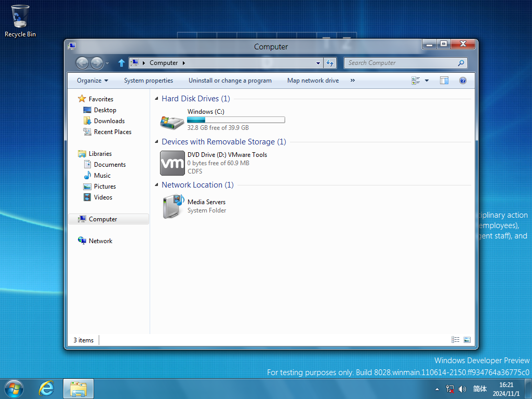
Task: Go forward with the Forward arrow button
Action: pos(97,63)
